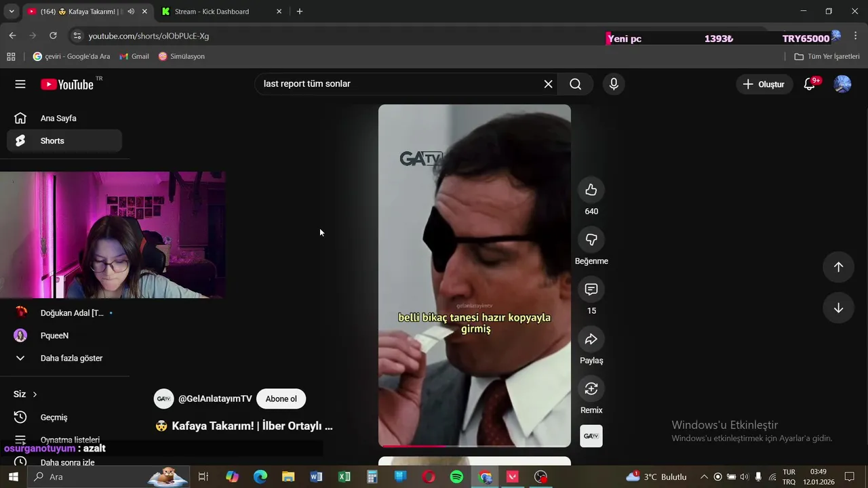868x488 pixels.
Task: Open the YouTube hamburger guide menu
Action: coord(20,84)
